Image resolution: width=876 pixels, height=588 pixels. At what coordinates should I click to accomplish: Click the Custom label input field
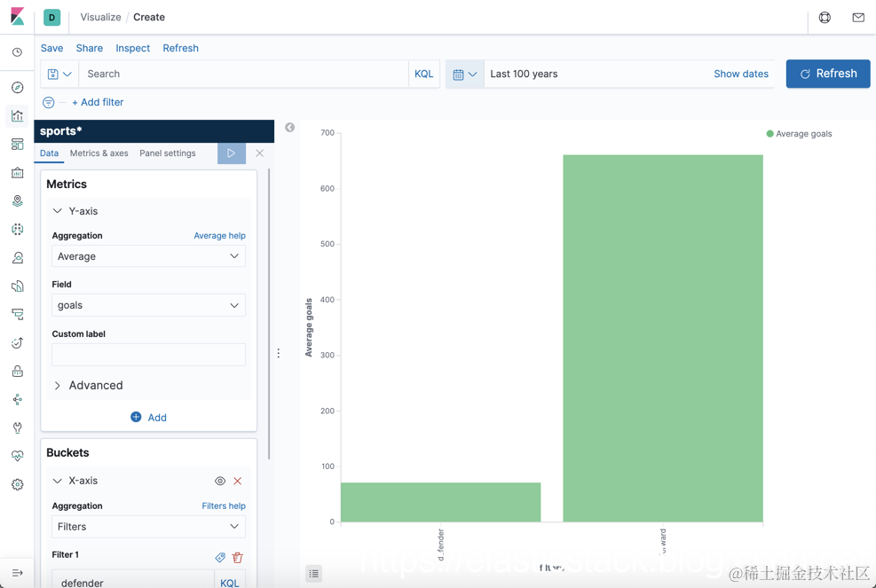148,355
